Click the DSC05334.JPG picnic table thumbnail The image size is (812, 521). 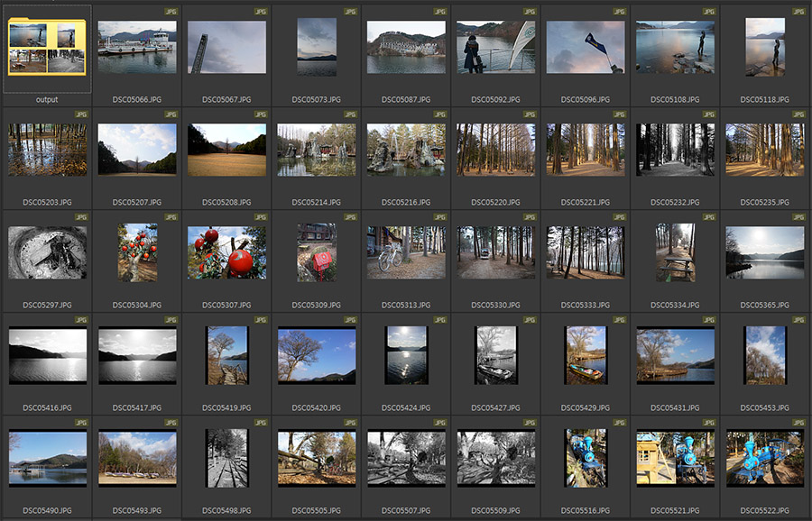676,252
